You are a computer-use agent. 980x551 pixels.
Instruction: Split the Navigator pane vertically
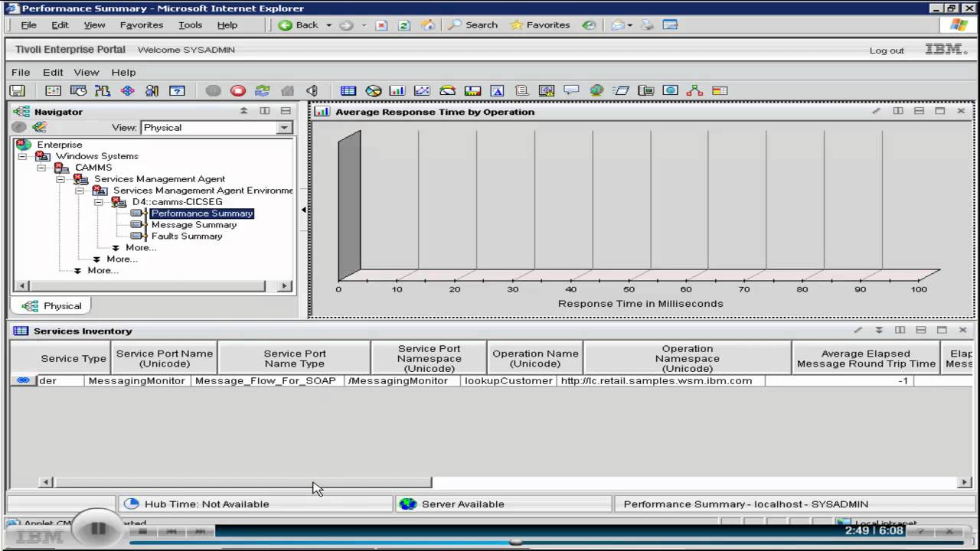tap(265, 111)
